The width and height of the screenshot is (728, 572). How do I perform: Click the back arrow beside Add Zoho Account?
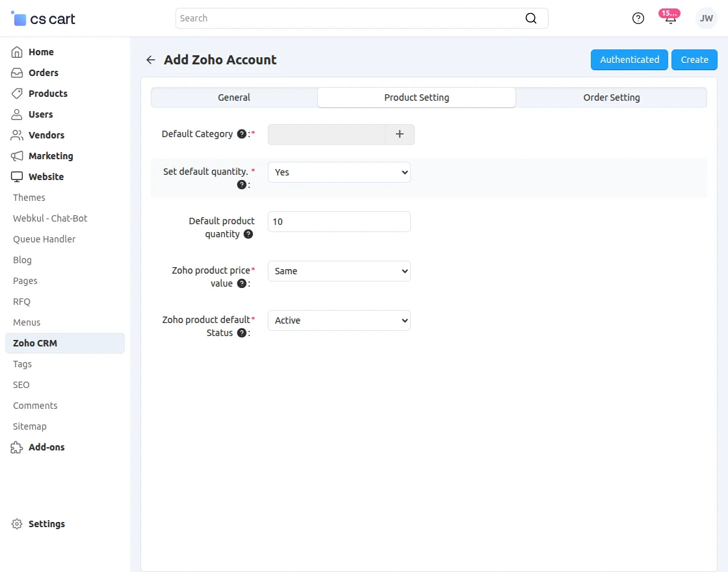pos(151,60)
